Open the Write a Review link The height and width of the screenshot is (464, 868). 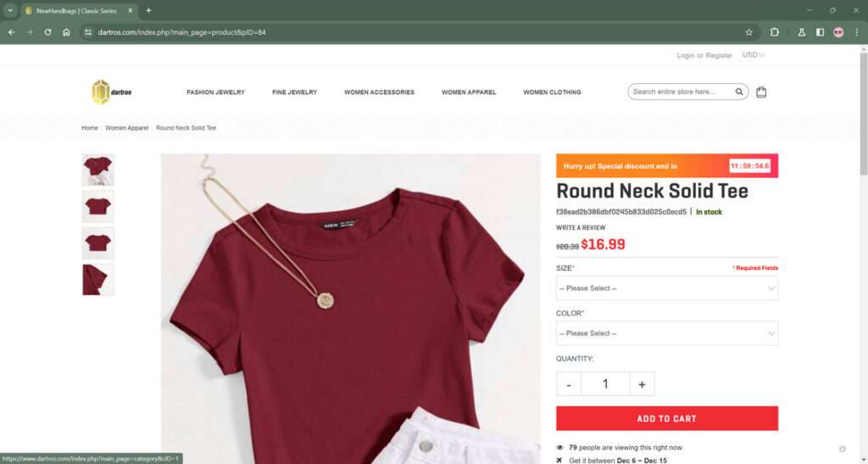tap(581, 227)
